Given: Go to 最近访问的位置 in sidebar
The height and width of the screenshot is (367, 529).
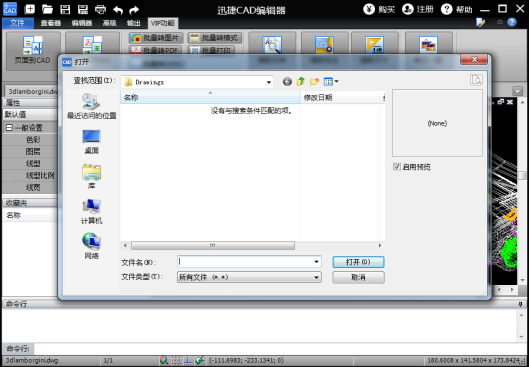Looking at the screenshot, I should (x=91, y=106).
